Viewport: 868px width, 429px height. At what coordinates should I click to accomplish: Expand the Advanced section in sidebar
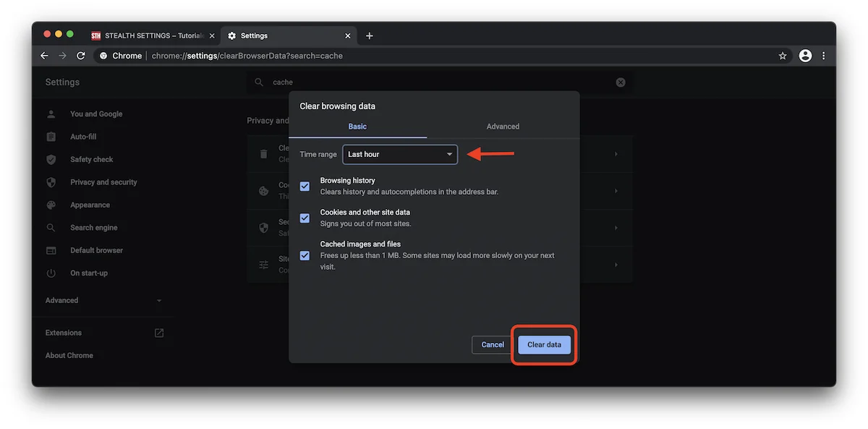101,300
